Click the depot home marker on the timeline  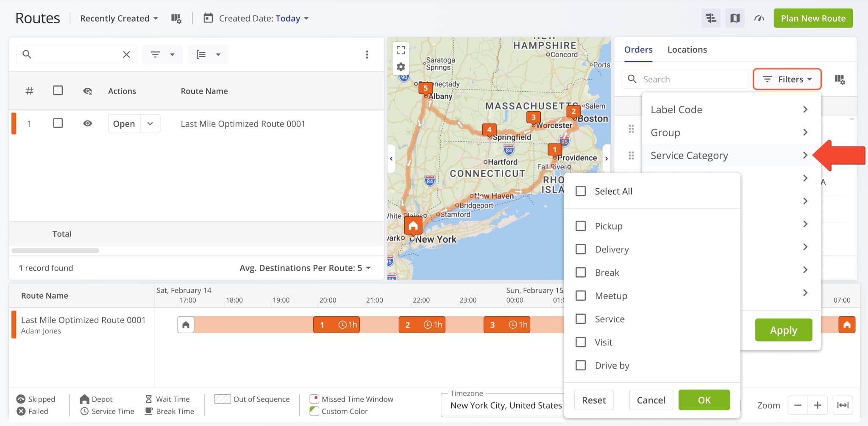pos(186,324)
